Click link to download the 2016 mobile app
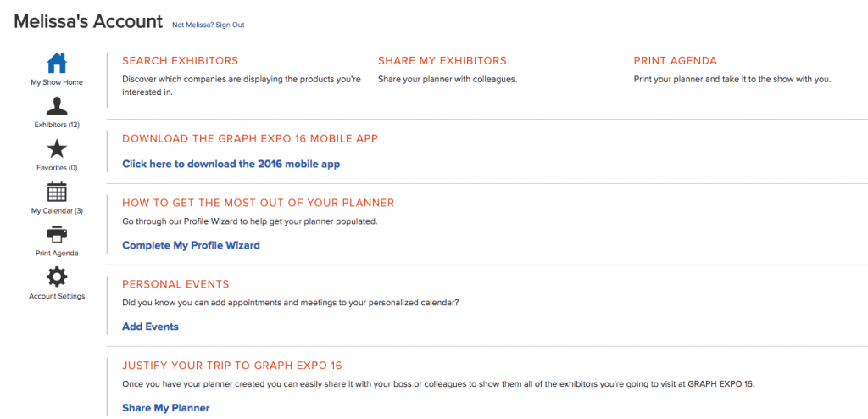868x419 pixels. pyautogui.click(x=231, y=164)
